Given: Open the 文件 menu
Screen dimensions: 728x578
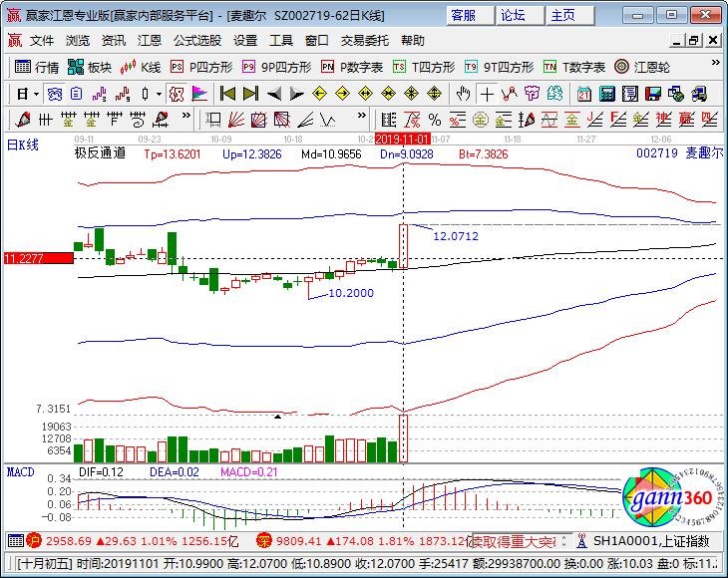Looking at the screenshot, I should pos(42,41).
